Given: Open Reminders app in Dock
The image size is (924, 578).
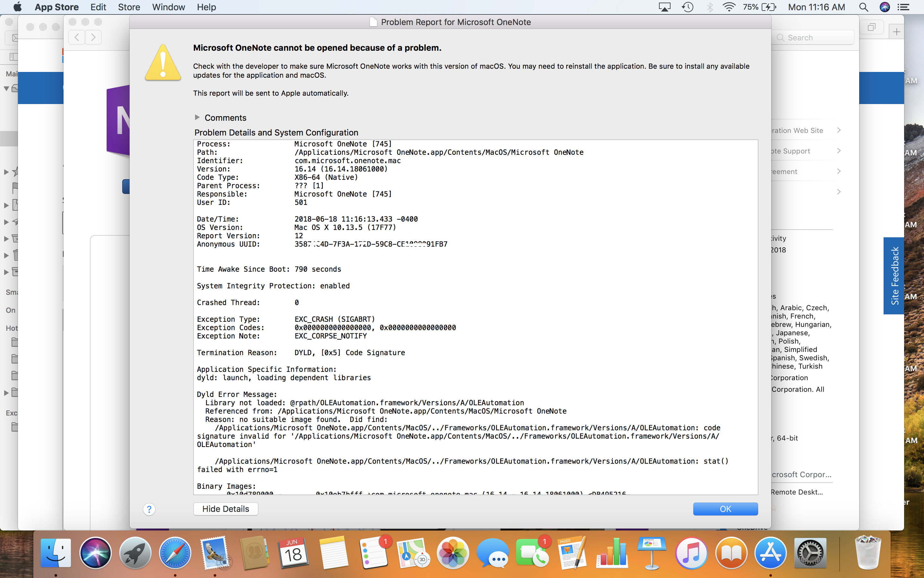Looking at the screenshot, I should tap(374, 553).
